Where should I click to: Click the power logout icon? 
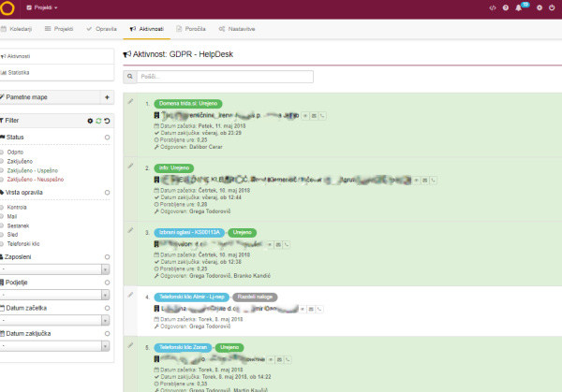coord(553,7)
